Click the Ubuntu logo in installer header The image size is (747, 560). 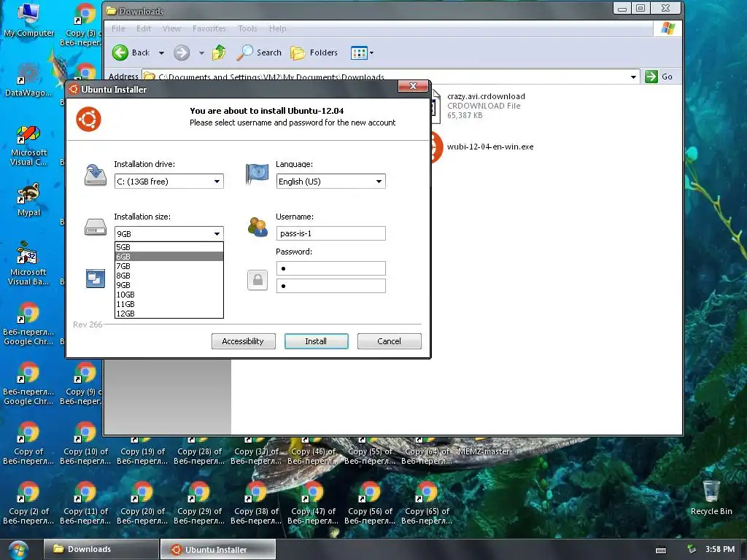88,119
